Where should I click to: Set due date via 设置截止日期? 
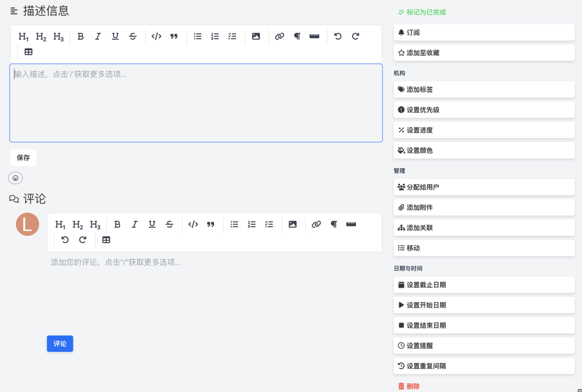point(484,285)
